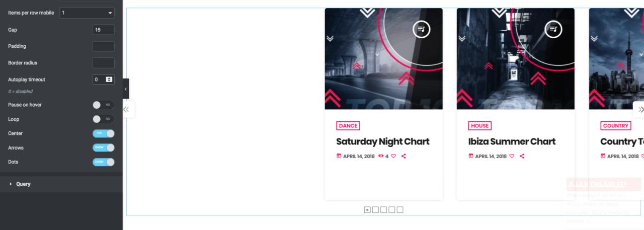Share the Saturday Night Chart post

coord(404,156)
